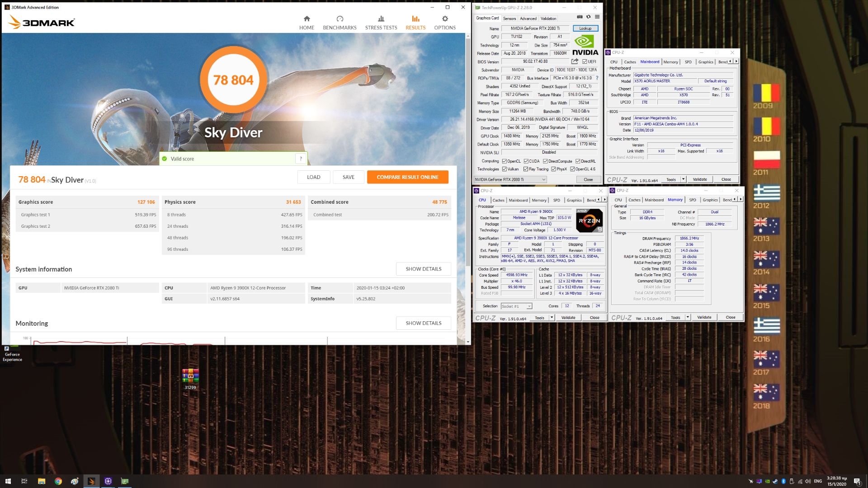Click the GPU-Z Name field showing RTX 2080 Ti

(535, 28)
